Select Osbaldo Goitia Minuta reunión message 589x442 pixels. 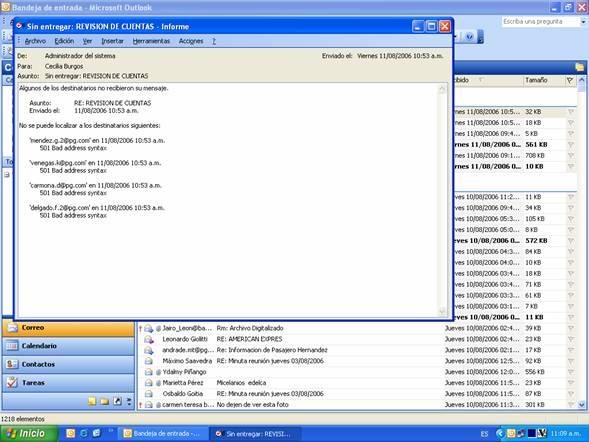(x=357, y=394)
